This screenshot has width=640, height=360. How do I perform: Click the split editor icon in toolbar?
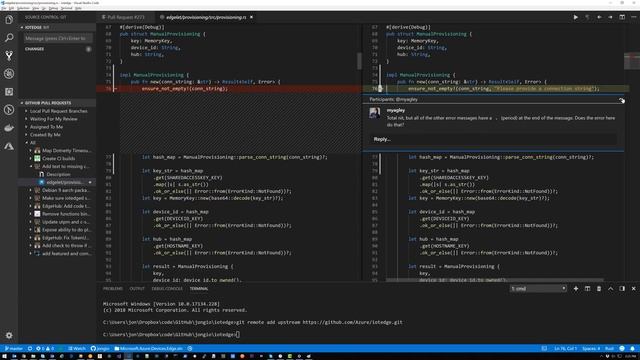(x=622, y=17)
